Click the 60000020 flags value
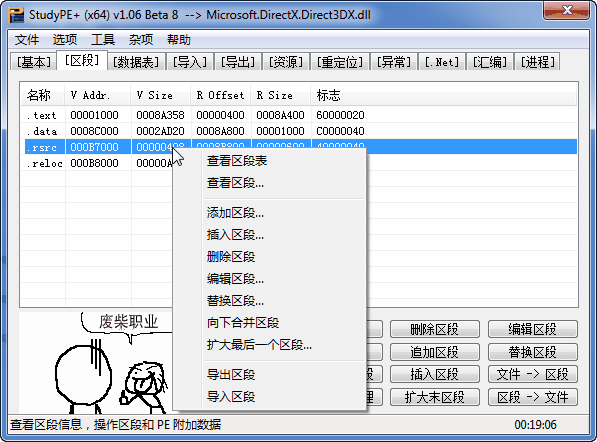Viewport: 597px width, 442px height. [340, 115]
